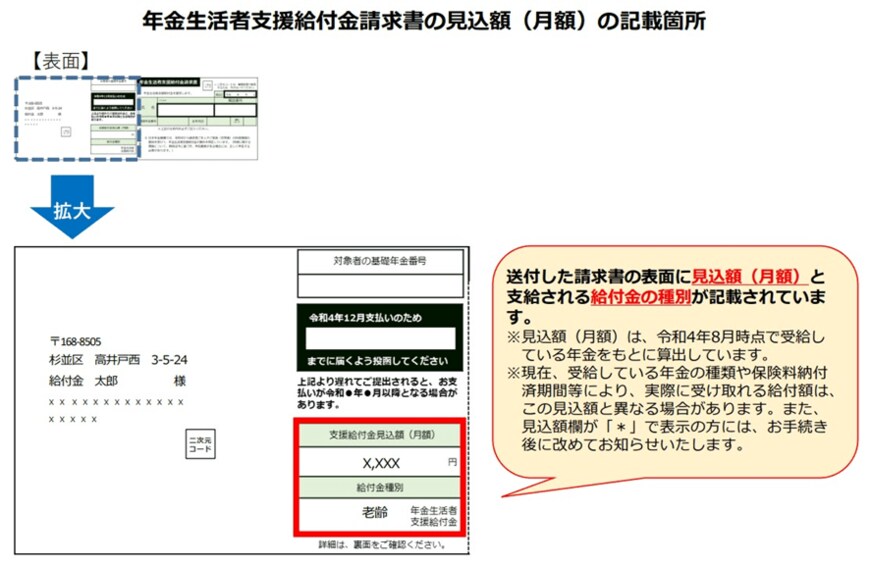Click the 給付金種別 header

coord(380,487)
